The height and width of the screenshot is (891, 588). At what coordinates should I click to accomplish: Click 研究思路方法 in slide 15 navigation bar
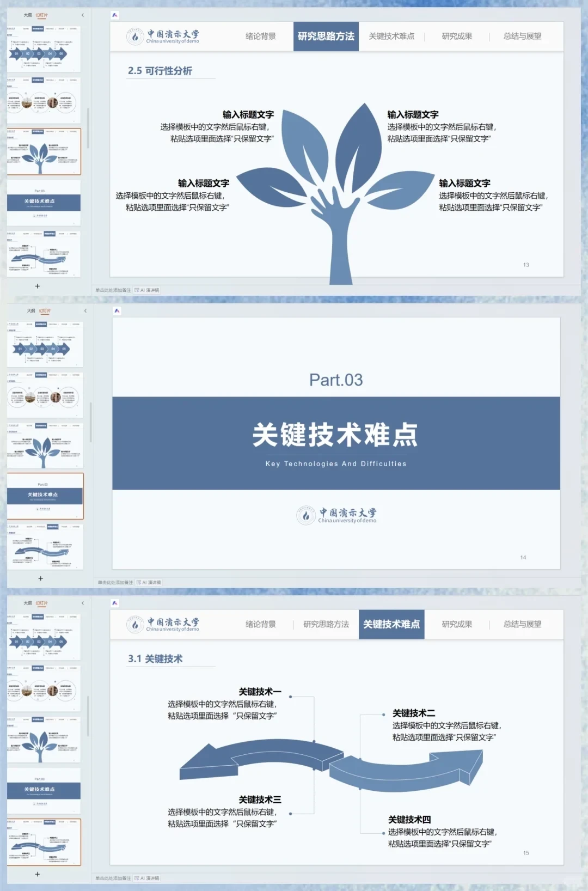click(x=326, y=624)
